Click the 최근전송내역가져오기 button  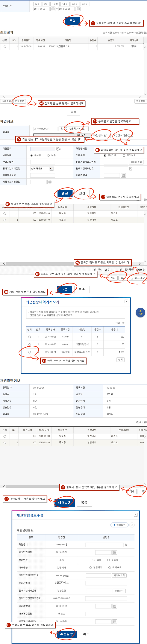pyautogui.click(x=73, y=129)
